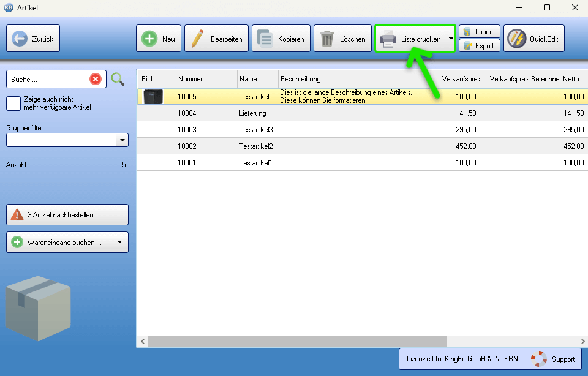The image size is (588, 376).
Task: Click the pencil Bearbeiten icon
Action: 197,39
